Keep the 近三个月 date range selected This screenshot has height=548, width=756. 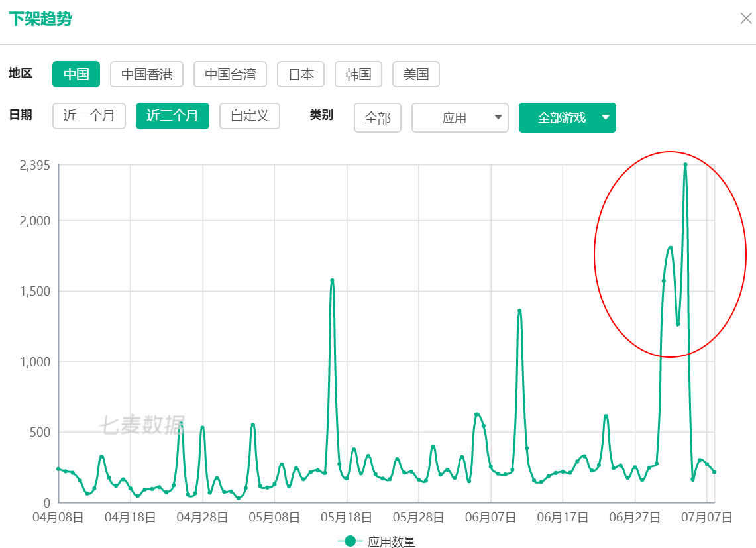pos(172,116)
